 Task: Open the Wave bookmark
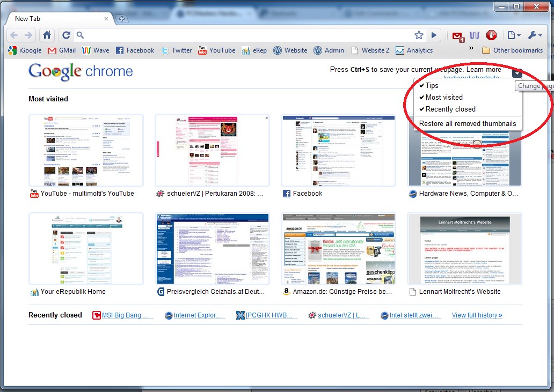pyautogui.click(x=96, y=50)
